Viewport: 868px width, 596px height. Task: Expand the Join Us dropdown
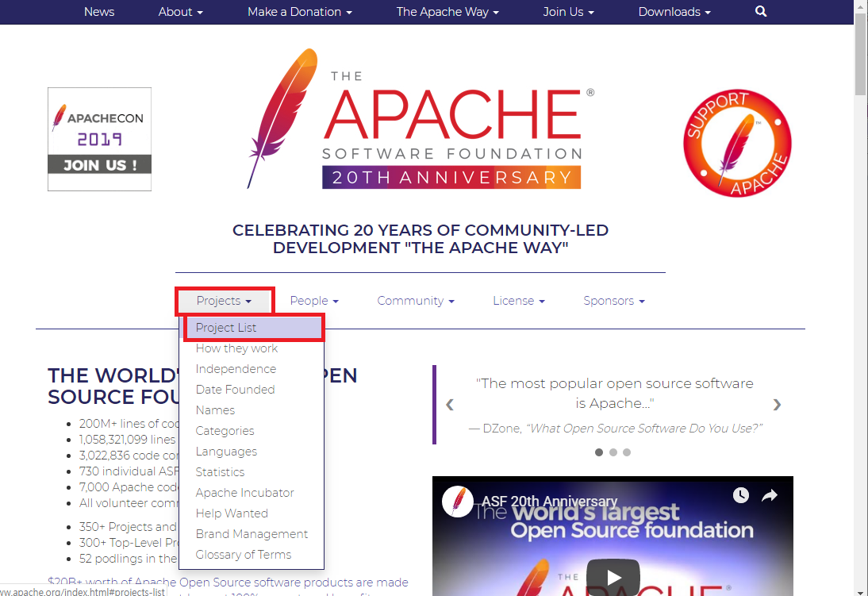(x=568, y=12)
